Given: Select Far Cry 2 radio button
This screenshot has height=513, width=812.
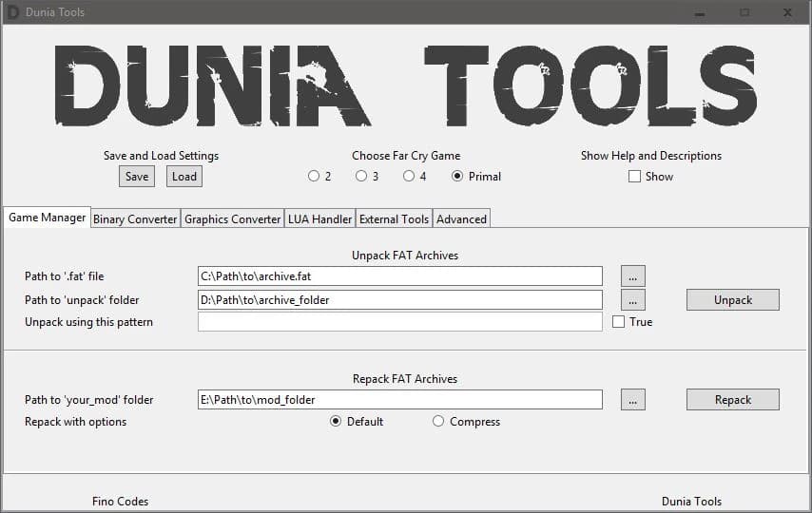Looking at the screenshot, I should pyautogui.click(x=314, y=176).
